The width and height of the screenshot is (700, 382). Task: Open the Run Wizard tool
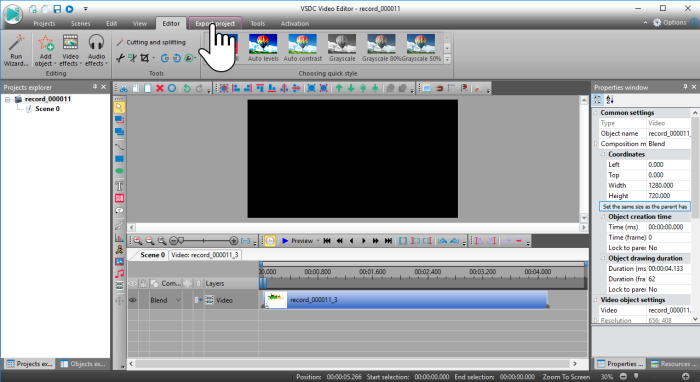[x=16, y=50]
